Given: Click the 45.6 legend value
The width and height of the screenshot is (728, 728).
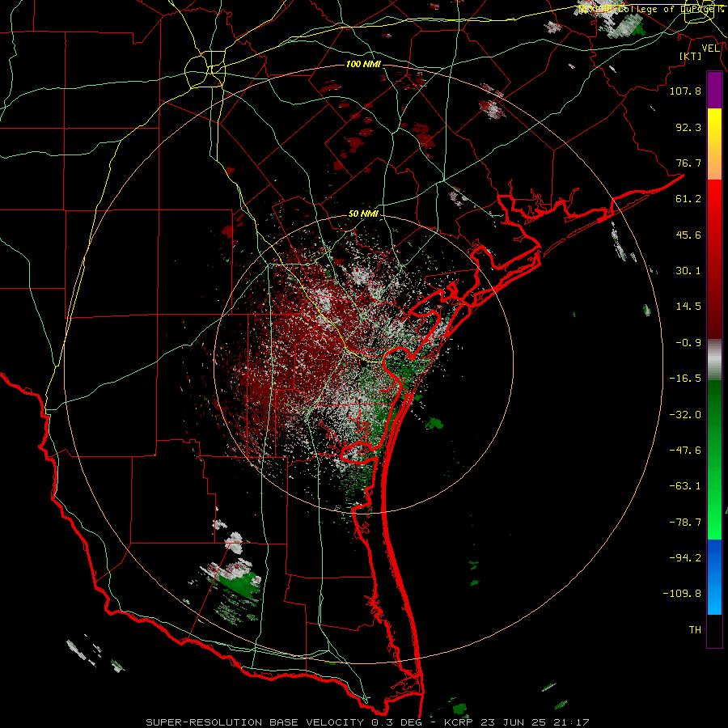Looking at the screenshot, I should click(688, 235).
